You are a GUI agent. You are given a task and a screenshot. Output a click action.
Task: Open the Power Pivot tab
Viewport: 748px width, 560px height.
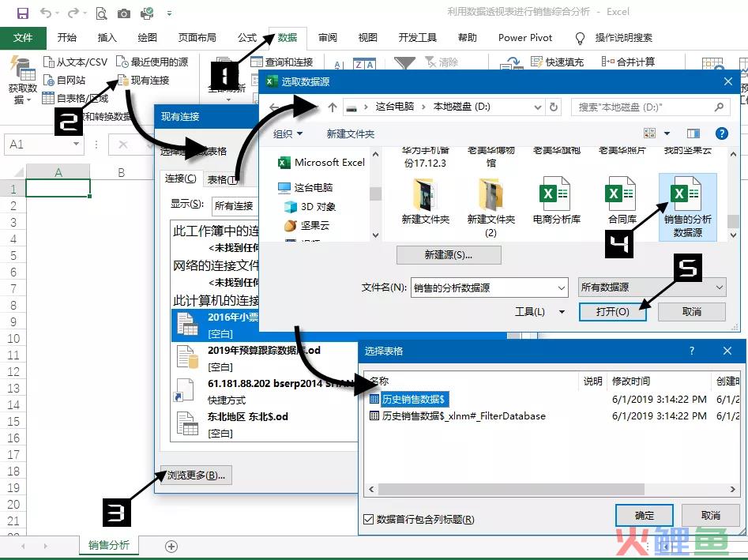tap(524, 38)
